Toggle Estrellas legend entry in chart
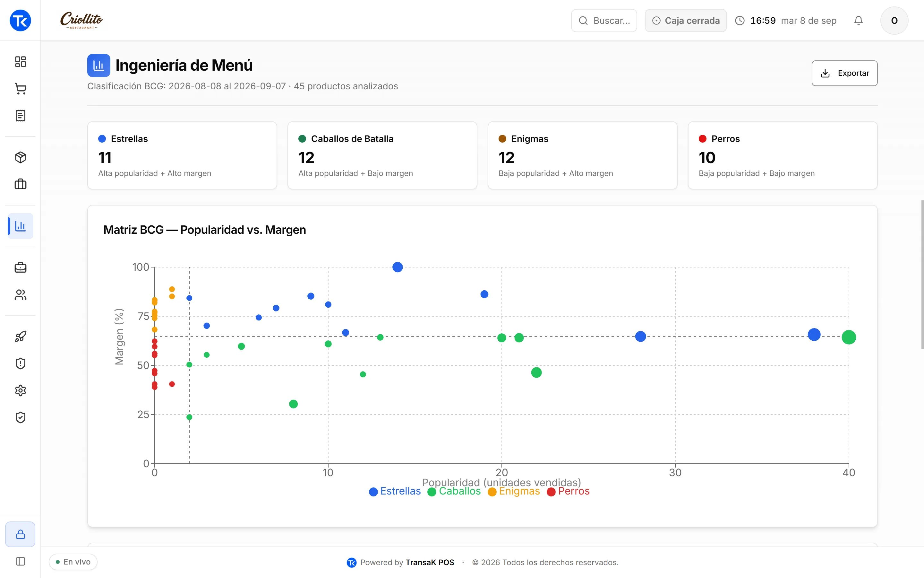Viewport: 924px width, 578px height. coord(395,491)
